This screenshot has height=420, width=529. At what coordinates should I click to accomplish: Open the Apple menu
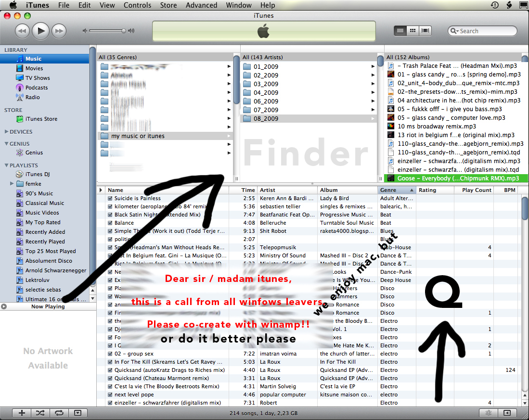(13, 5)
